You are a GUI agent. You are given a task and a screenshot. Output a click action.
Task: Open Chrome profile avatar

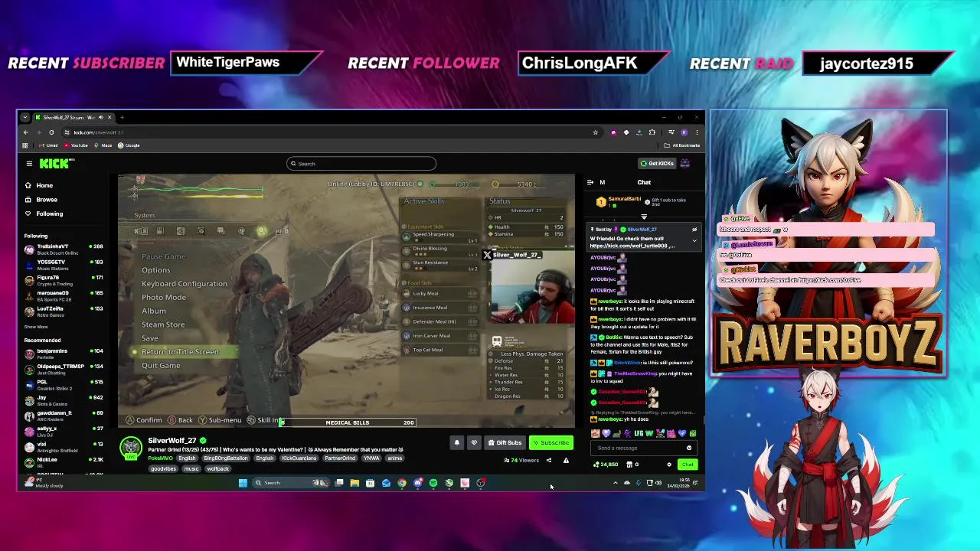(684, 132)
